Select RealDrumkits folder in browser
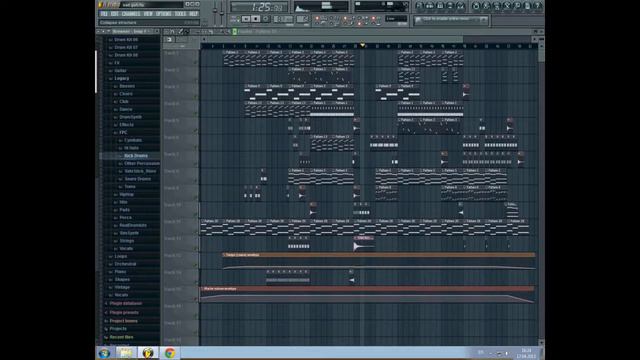This screenshot has width=640, height=360. tap(133, 225)
